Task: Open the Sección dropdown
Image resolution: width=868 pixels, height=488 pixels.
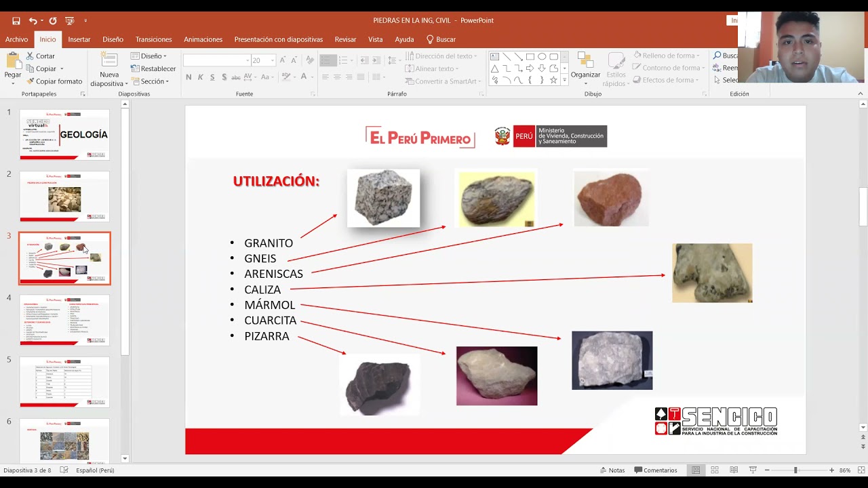Action: [153, 81]
